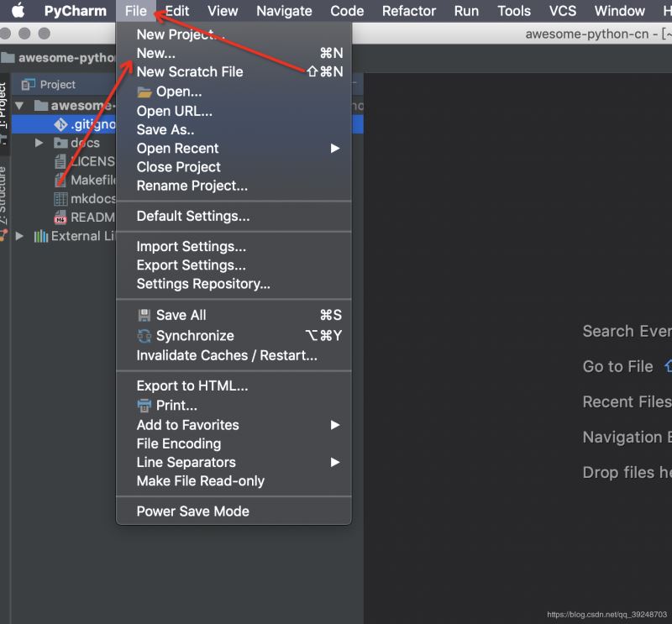Screen dimensions: 672x624
Task: Click the External Libraries icon
Action: 40,236
